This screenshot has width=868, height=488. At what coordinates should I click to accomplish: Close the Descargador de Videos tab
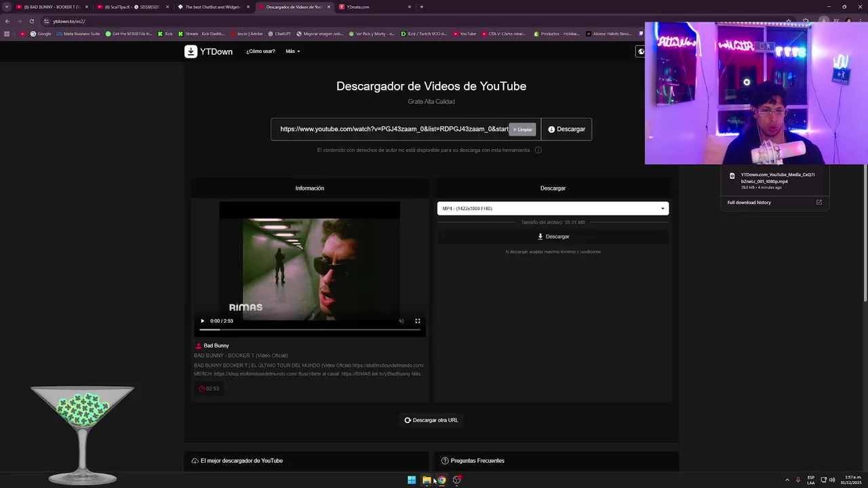click(x=329, y=7)
